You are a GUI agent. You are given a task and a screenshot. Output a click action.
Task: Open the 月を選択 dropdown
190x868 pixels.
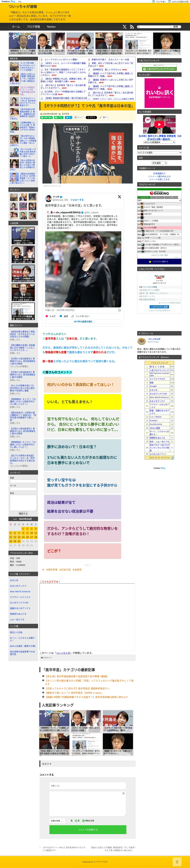click(x=159, y=163)
